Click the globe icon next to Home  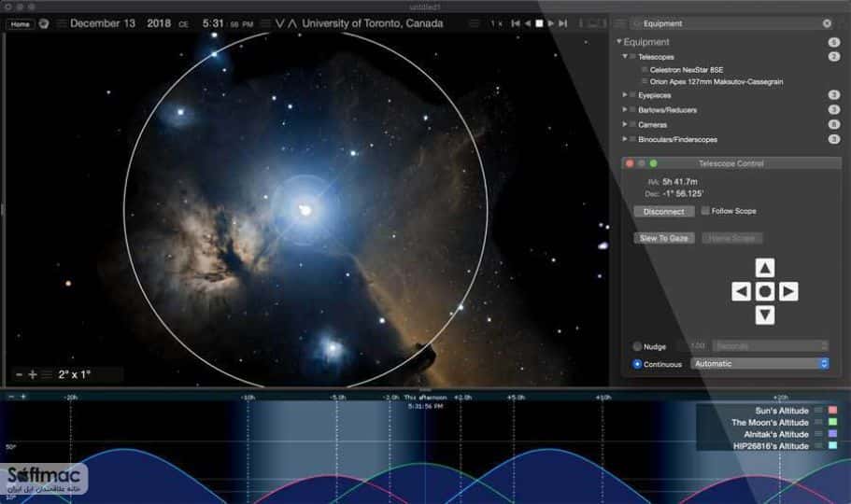pos(44,24)
